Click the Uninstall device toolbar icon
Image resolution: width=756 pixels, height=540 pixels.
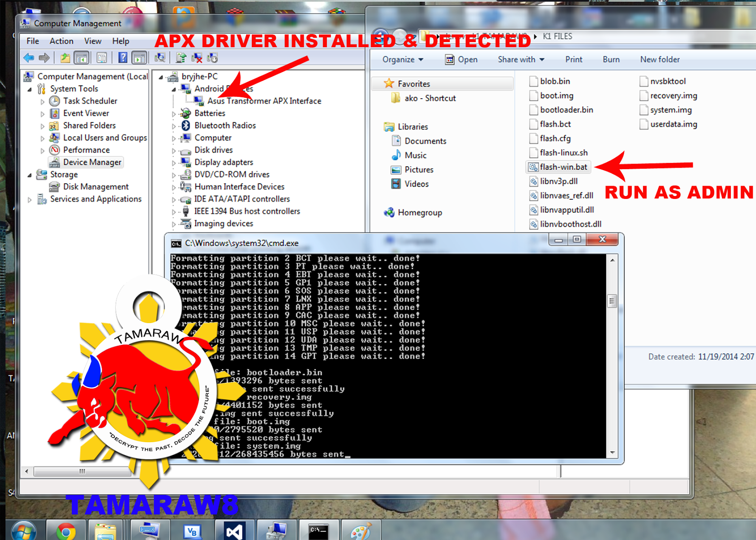click(x=197, y=58)
